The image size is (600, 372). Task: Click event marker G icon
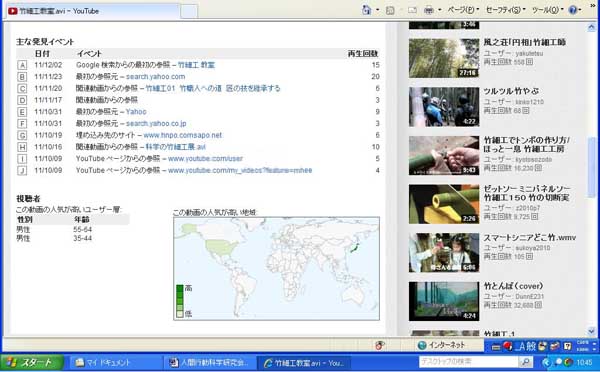(x=22, y=135)
